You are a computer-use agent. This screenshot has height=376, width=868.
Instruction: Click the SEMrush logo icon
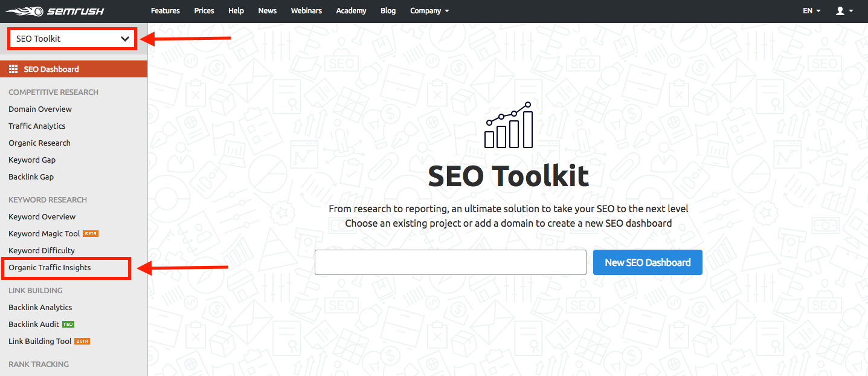click(24, 10)
